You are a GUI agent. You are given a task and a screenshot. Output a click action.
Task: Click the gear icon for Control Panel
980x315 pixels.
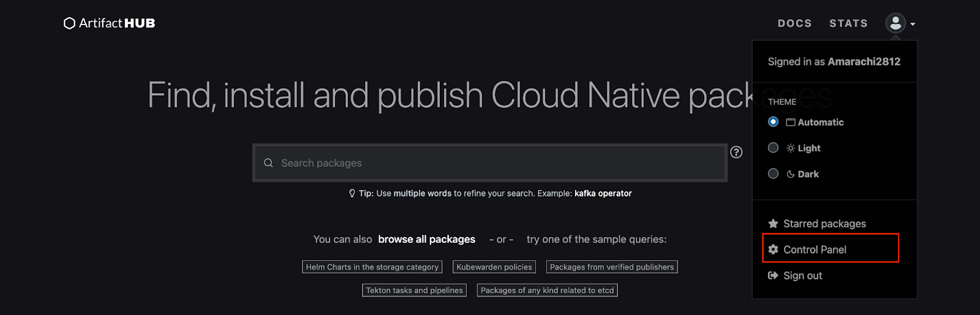point(773,249)
